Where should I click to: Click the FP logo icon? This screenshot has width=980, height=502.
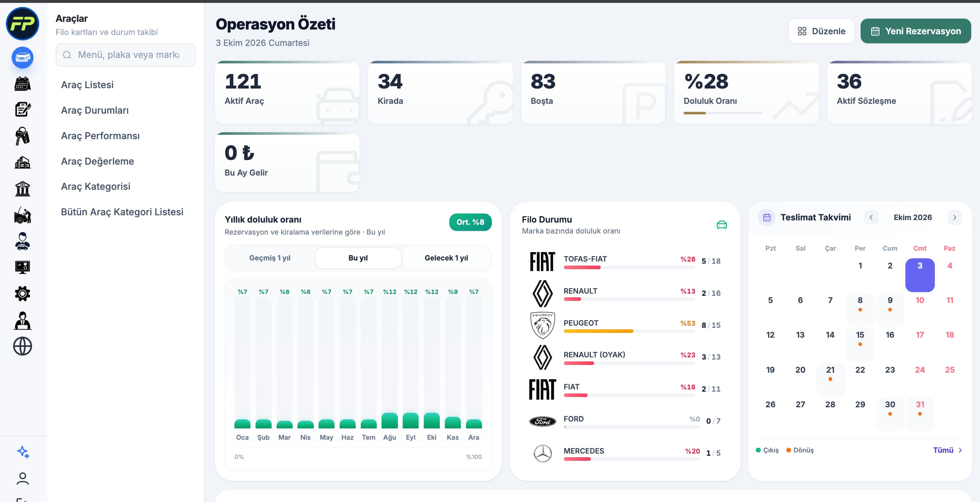point(23,24)
